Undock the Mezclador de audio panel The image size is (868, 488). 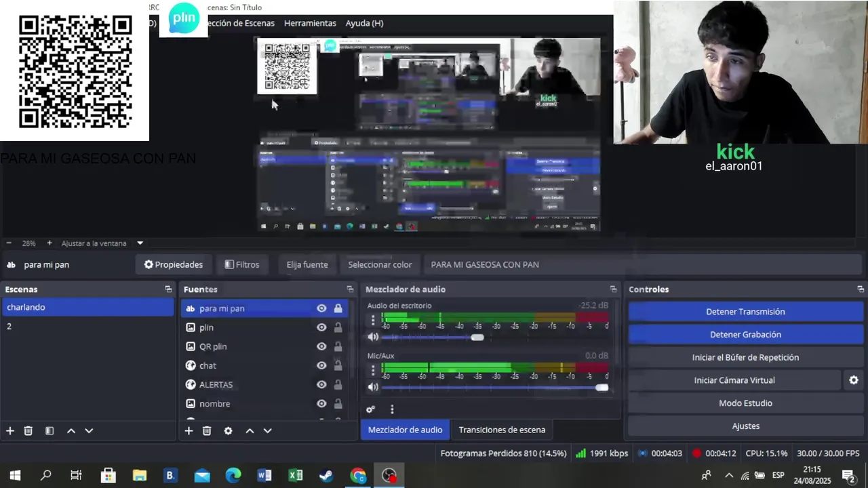pyautogui.click(x=613, y=289)
